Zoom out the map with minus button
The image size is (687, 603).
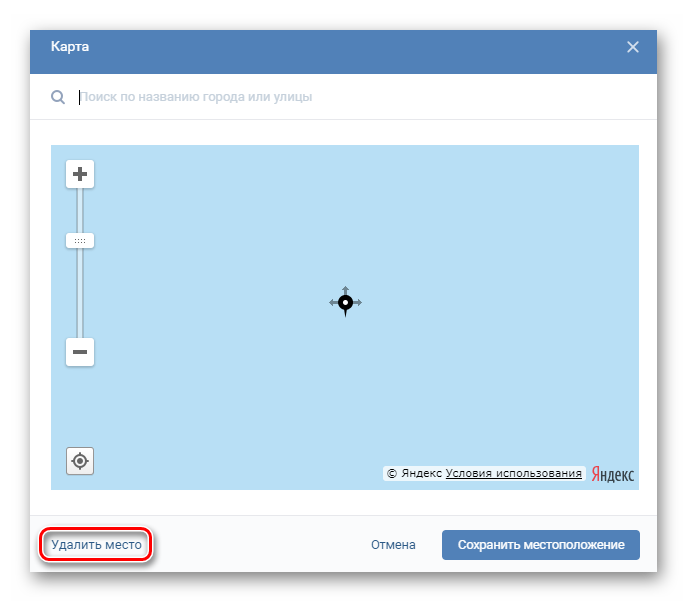point(80,352)
